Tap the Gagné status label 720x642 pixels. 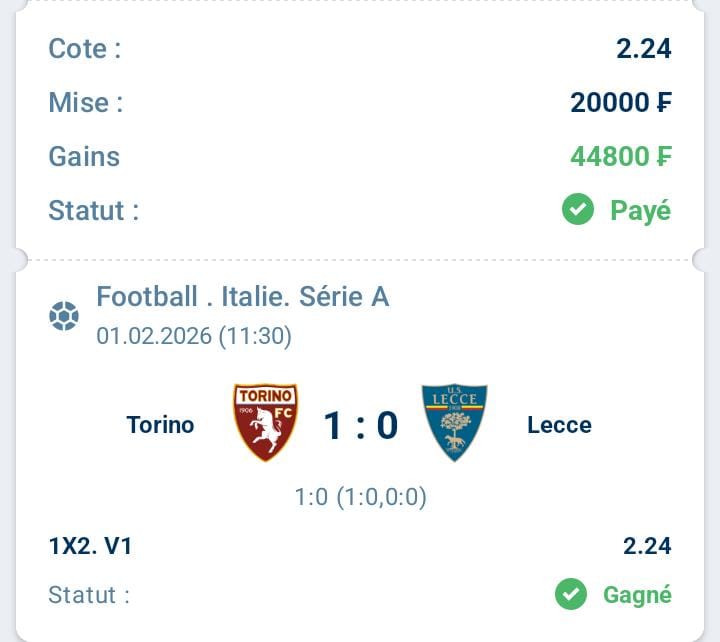point(637,595)
